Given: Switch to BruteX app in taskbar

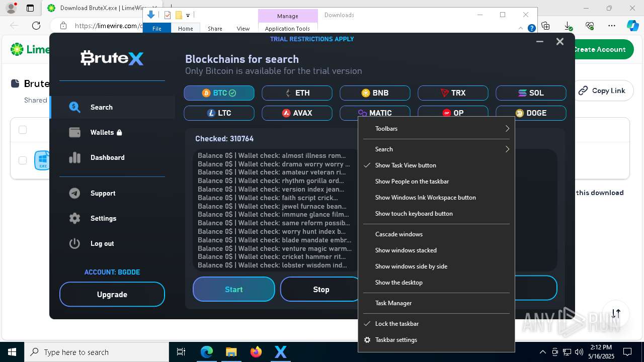Looking at the screenshot, I should coord(280,352).
